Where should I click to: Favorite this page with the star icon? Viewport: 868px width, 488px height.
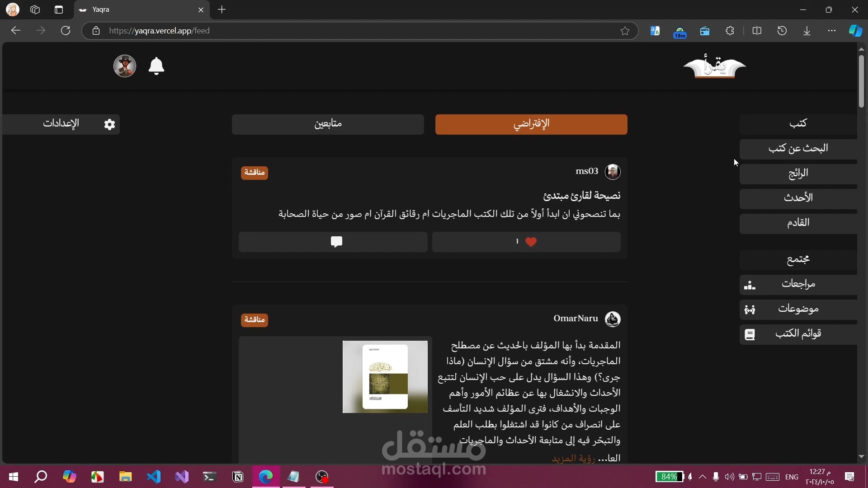(x=625, y=31)
